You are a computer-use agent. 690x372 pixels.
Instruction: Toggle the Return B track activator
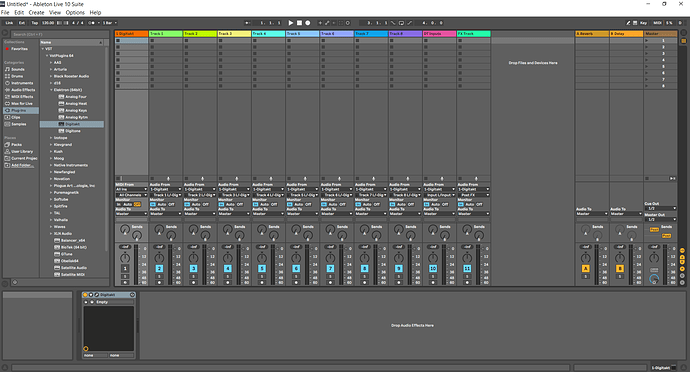click(x=620, y=269)
